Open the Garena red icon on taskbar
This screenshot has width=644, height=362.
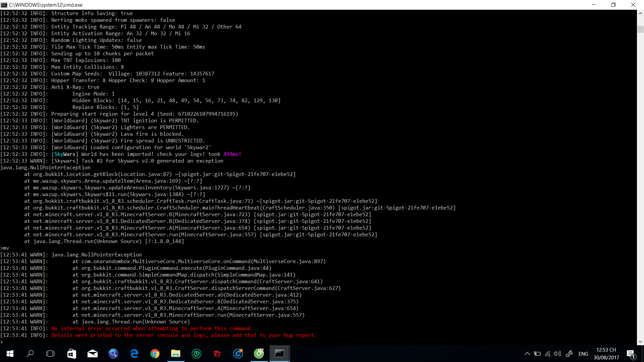[x=217, y=354]
